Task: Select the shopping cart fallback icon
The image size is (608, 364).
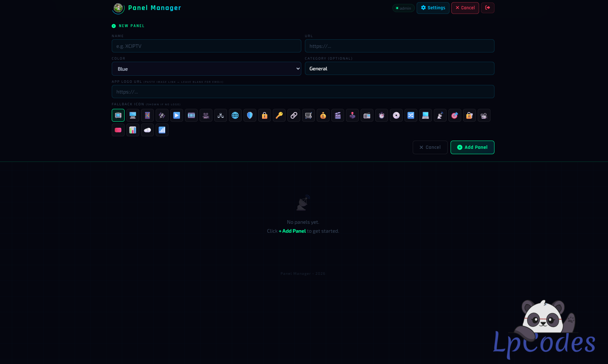Action: [308, 115]
